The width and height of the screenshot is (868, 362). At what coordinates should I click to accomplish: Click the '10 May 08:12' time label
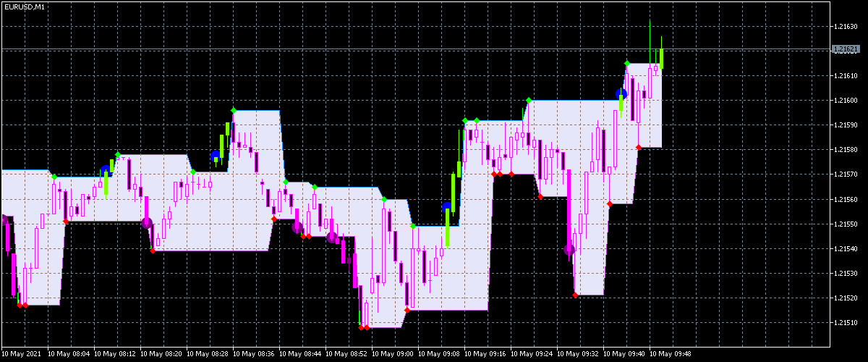point(115,355)
